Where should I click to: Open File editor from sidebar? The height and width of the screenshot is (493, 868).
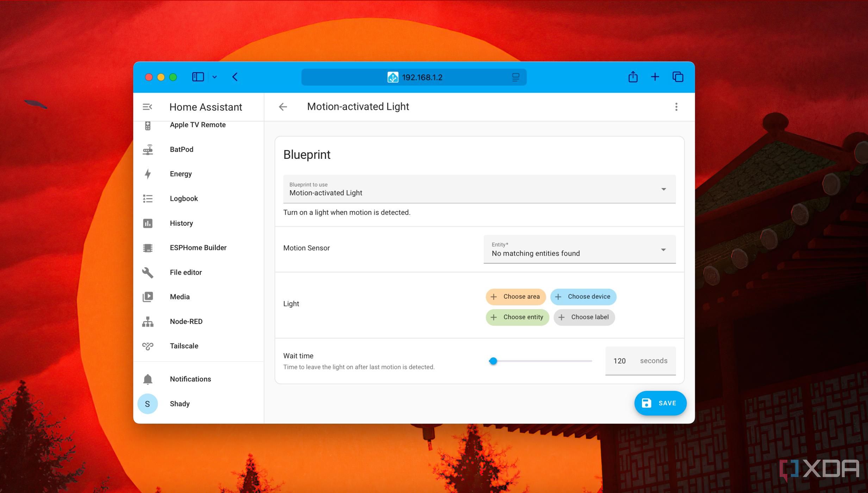click(x=186, y=272)
